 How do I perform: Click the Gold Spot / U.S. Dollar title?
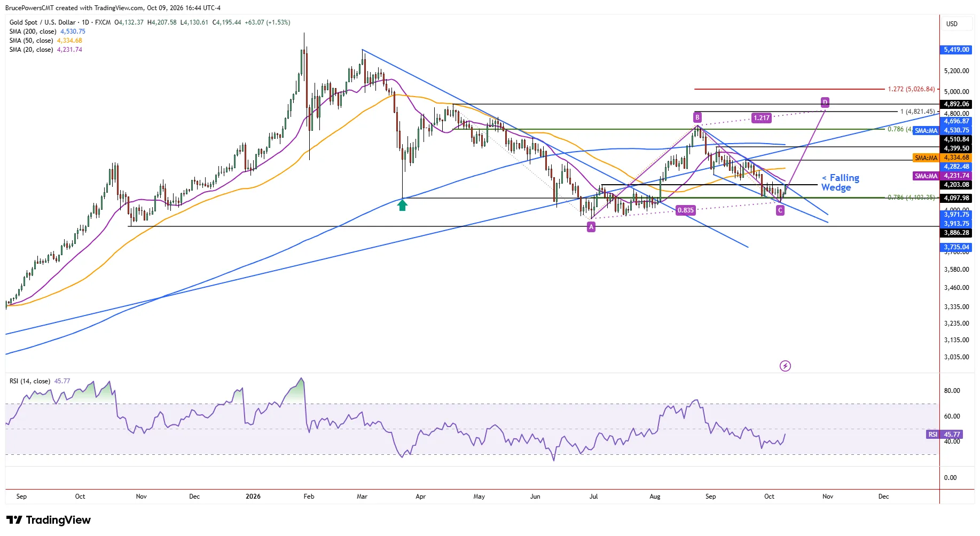click(43, 22)
